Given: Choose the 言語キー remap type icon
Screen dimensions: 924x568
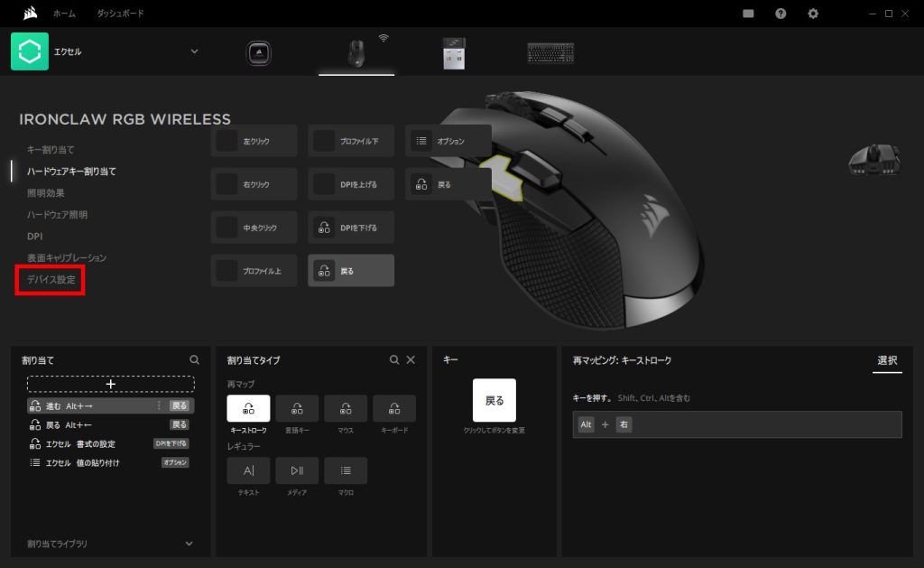Looking at the screenshot, I should pos(297,408).
